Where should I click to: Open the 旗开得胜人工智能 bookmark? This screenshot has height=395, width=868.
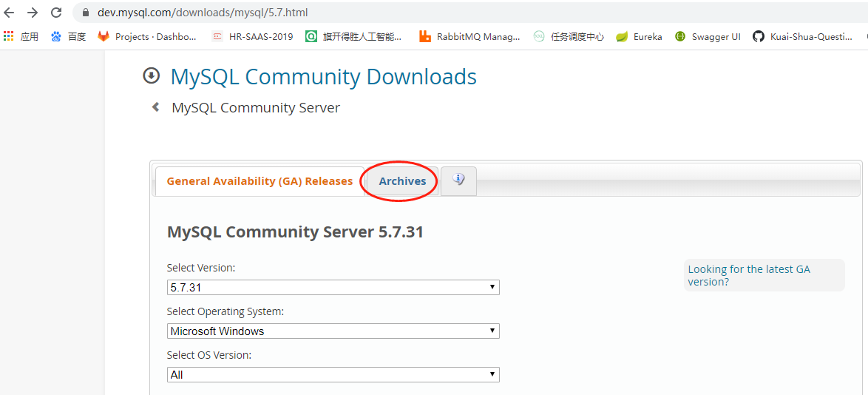[353, 36]
